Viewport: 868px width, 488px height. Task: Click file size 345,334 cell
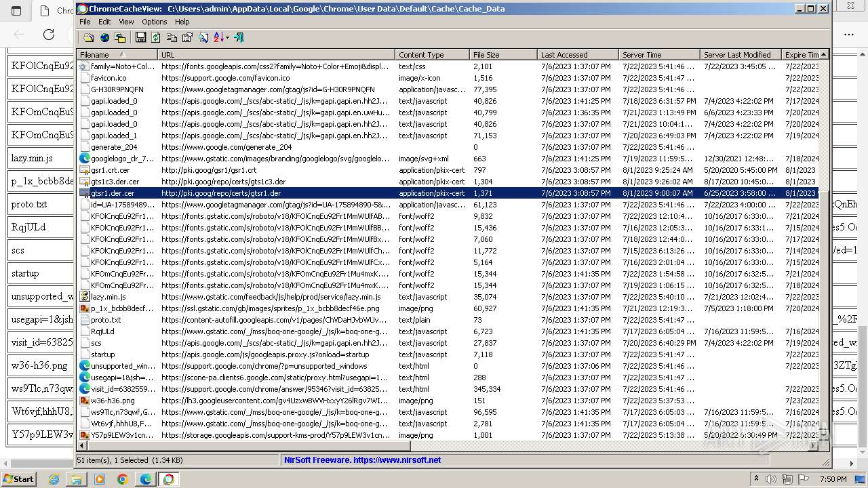(487, 389)
